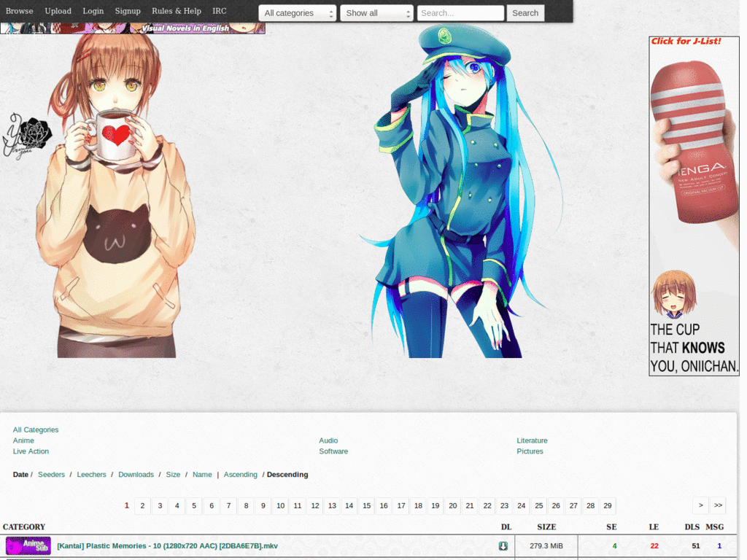This screenshot has width=747, height=560.
Task: Sort by Name
Action: pyautogui.click(x=202, y=474)
